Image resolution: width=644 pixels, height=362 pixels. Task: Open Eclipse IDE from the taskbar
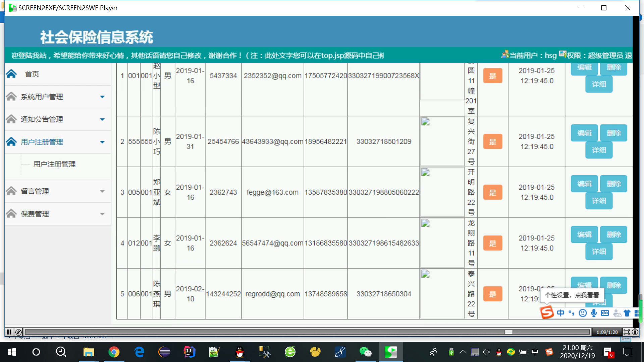(x=164, y=352)
